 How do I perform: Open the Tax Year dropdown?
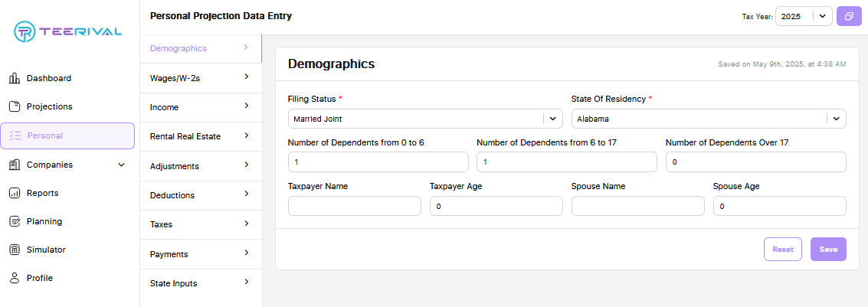click(x=804, y=17)
